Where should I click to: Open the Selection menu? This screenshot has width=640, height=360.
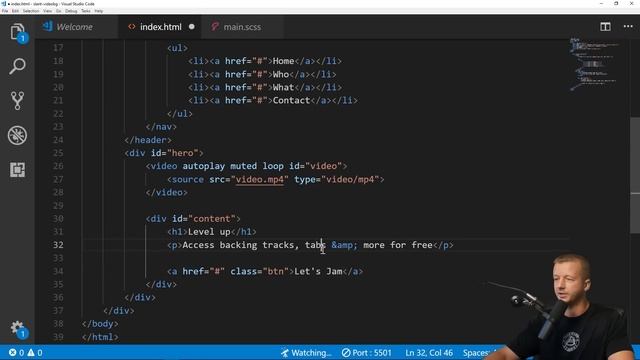31,11
